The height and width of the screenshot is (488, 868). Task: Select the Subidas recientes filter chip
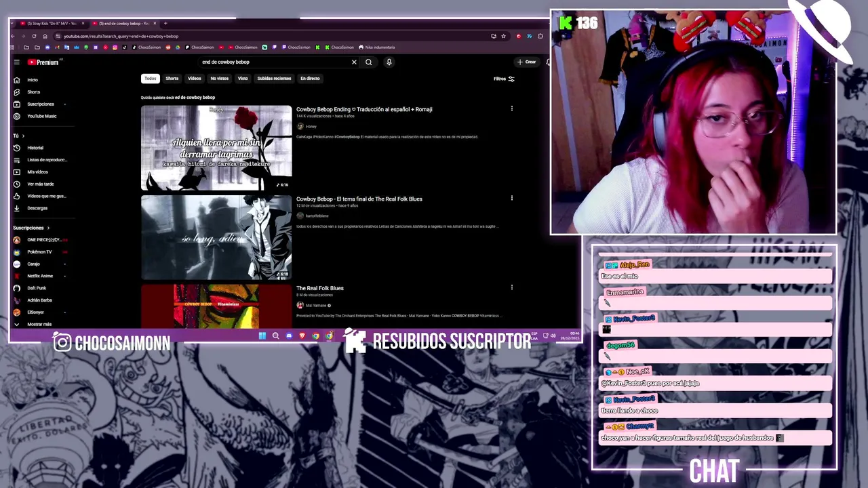point(274,79)
